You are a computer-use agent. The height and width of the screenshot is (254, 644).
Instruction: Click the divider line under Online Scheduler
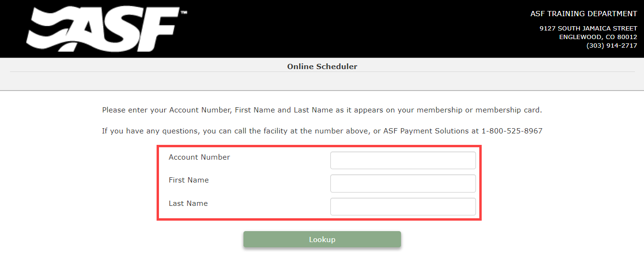point(322,72)
